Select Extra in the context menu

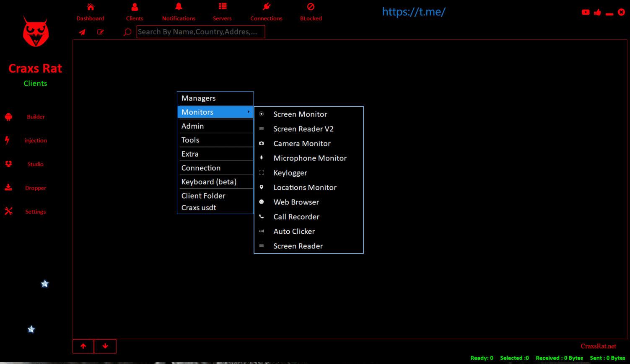(215, 154)
